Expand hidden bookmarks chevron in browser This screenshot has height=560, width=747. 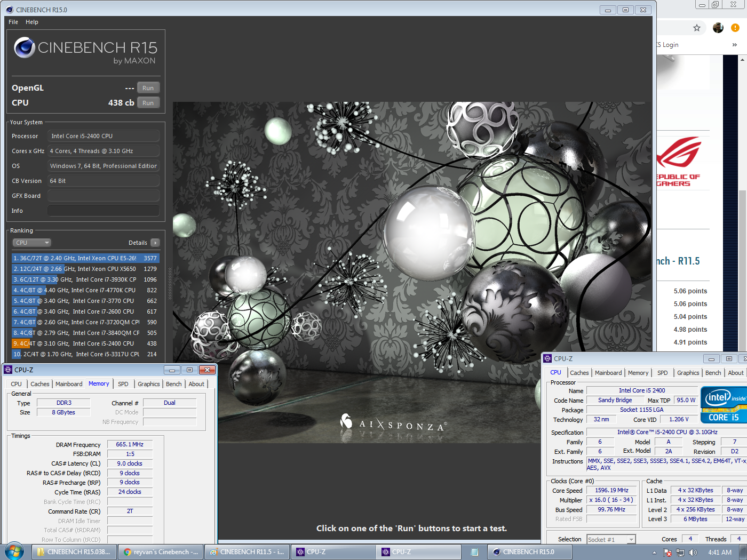coord(735,45)
